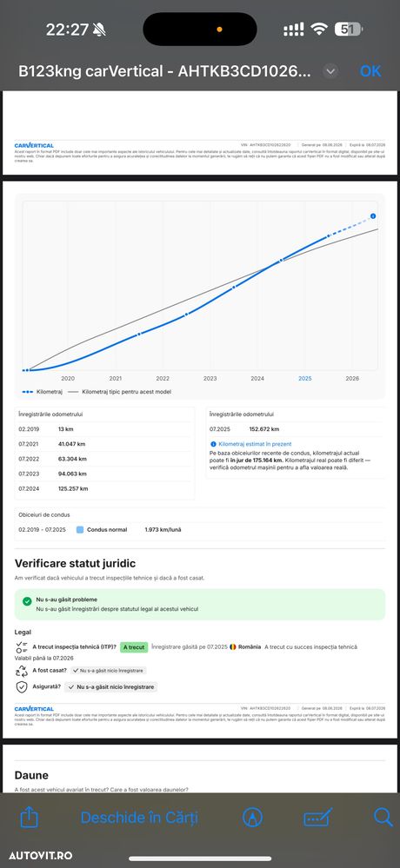Select the 07.2024 data point on chart

point(282,260)
